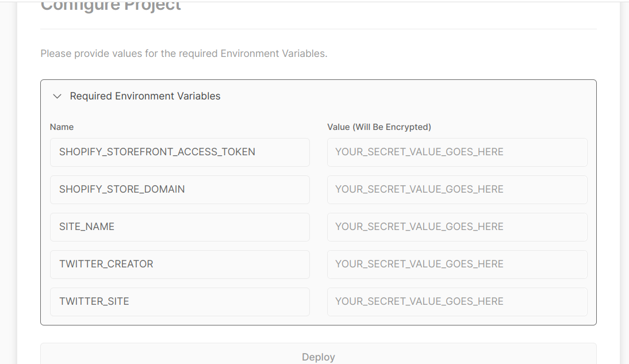Click the SITE_NAME value input
The width and height of the screenshot is (629, 364).
point(457,227)
